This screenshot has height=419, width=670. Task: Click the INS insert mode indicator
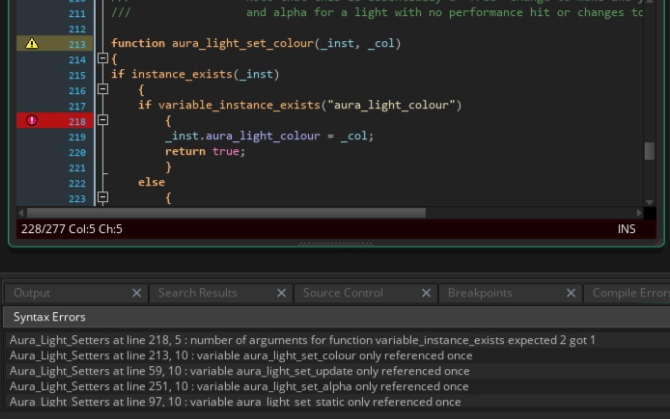pos(626,229)
